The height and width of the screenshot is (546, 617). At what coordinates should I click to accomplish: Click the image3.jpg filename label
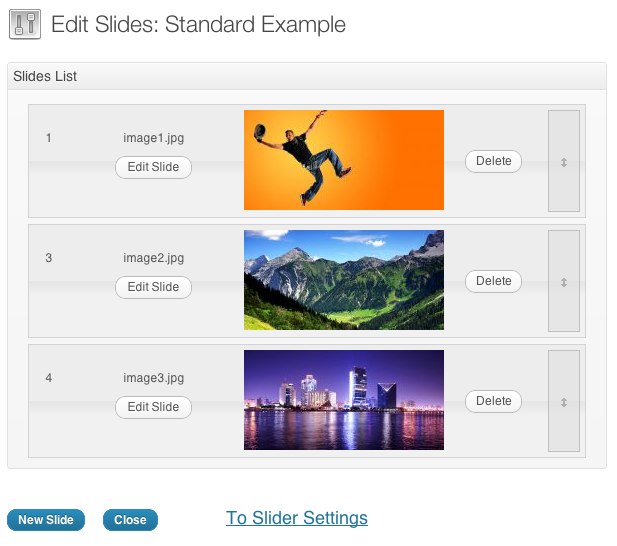point(153,378)
